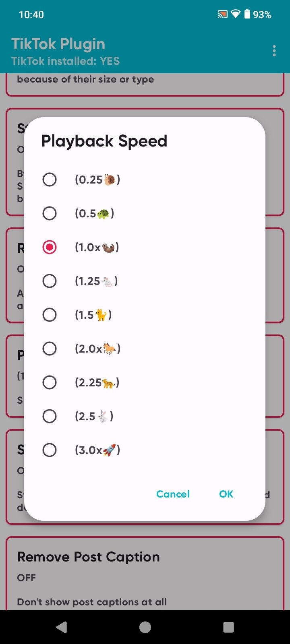Select the 2.25 leopard speed option

click(x=50, y=382)
